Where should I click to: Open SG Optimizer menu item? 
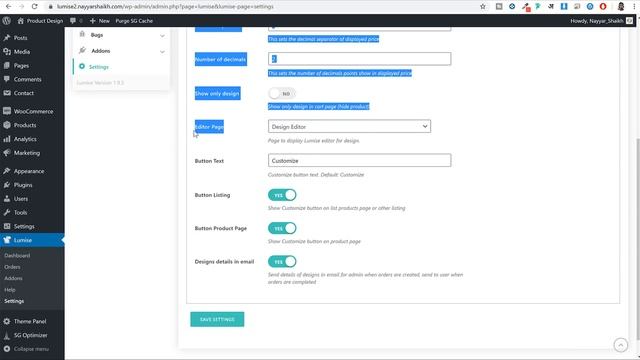31,335
